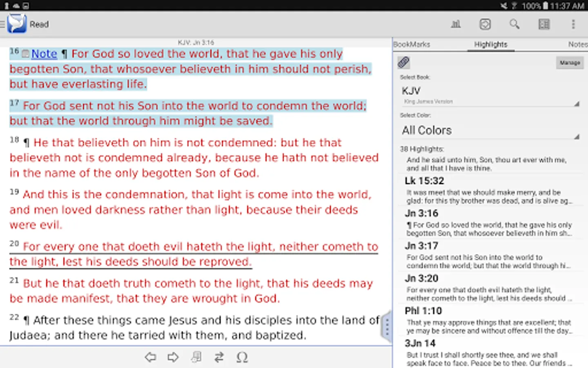Tap the Read title text
Viewport: 588px width, 368px height.
39,25
